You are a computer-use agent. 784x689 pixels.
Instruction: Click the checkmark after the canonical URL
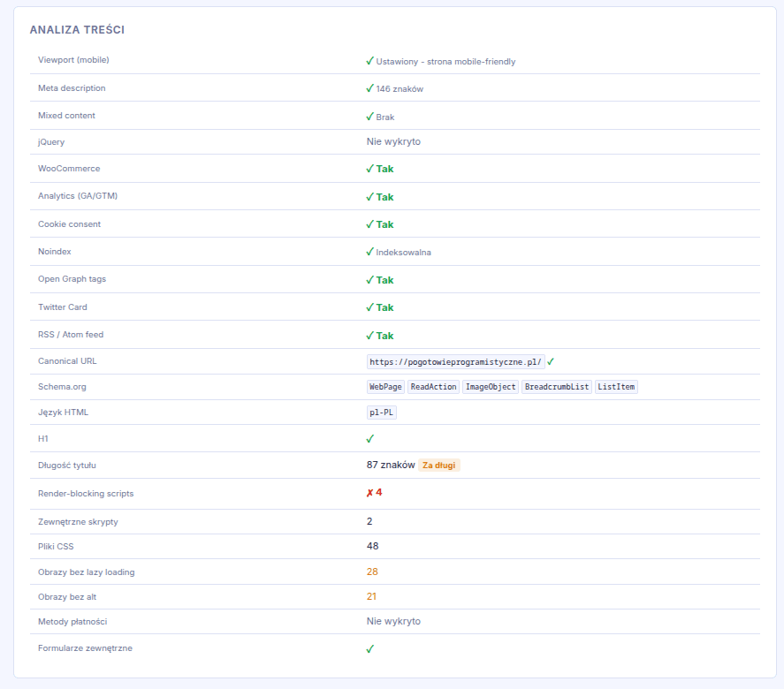pos(551,362)
